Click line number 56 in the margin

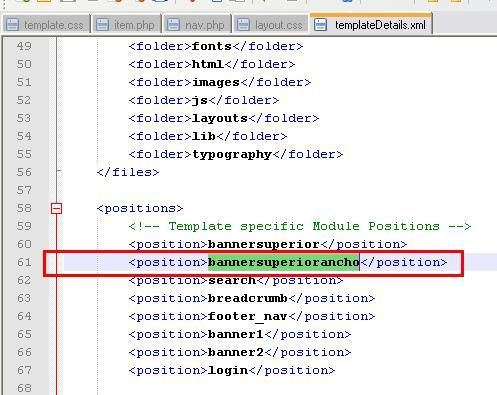[24, 172]
